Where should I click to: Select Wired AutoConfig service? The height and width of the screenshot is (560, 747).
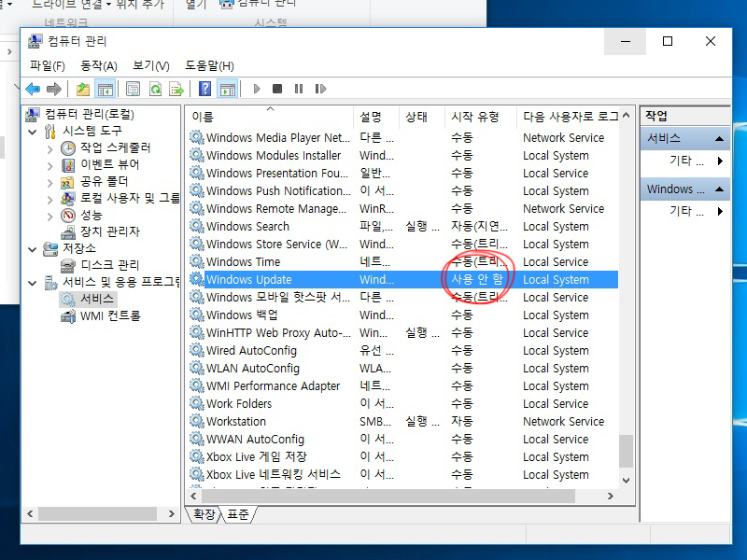[x=403, y=351]
